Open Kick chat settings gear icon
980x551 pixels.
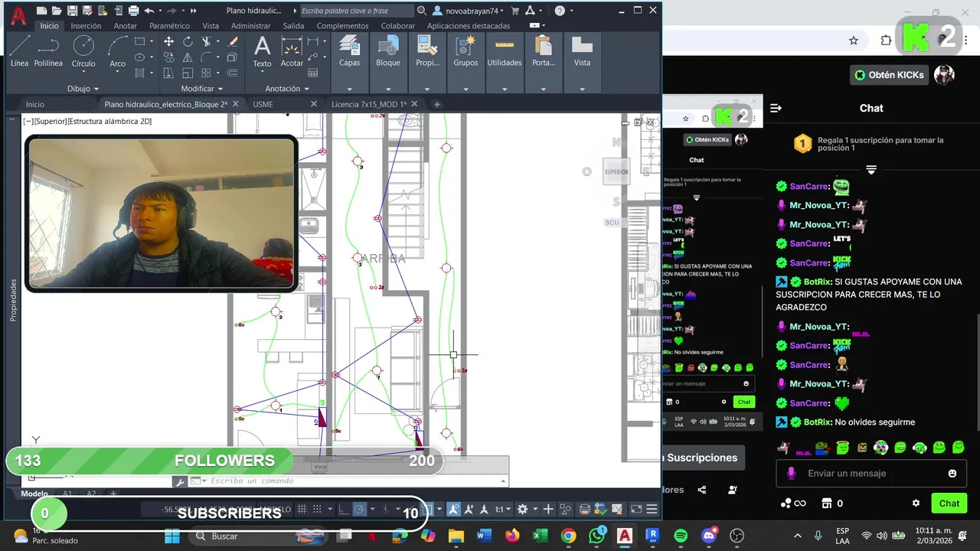916,504
